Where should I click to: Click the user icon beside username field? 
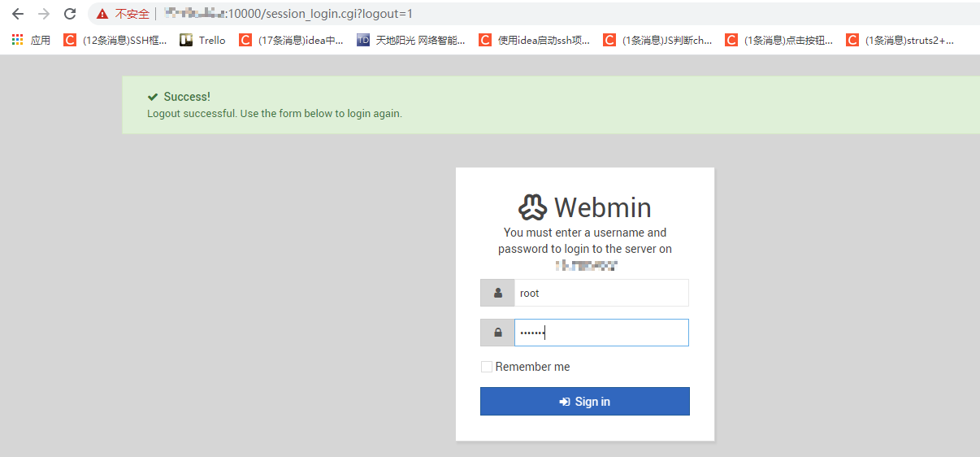tap(497, 293)
